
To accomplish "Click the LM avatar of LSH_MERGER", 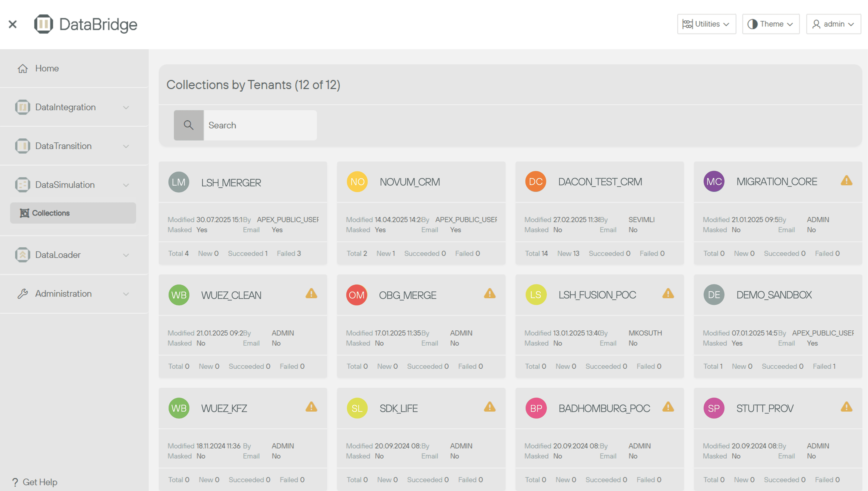I will tap(178, 182).
